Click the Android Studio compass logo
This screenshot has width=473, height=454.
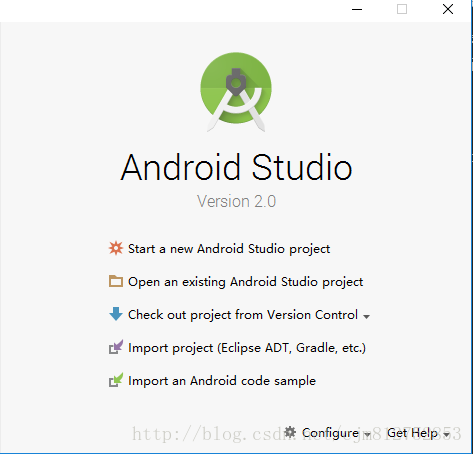coord(236,92)
